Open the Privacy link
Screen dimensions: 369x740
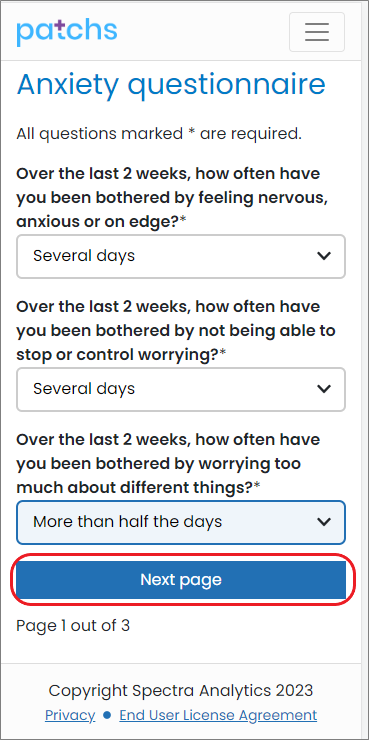click(x=70, y=715)
